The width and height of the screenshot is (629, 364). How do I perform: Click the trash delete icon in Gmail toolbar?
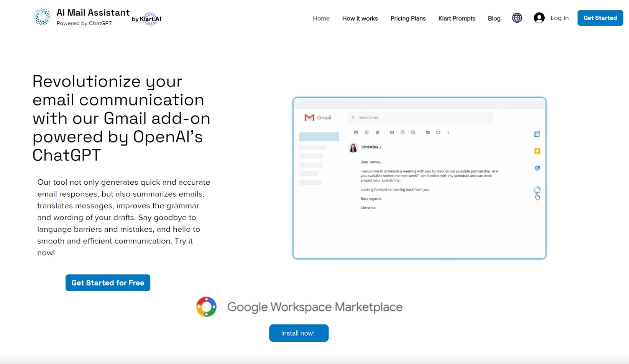tap(377, 133)
